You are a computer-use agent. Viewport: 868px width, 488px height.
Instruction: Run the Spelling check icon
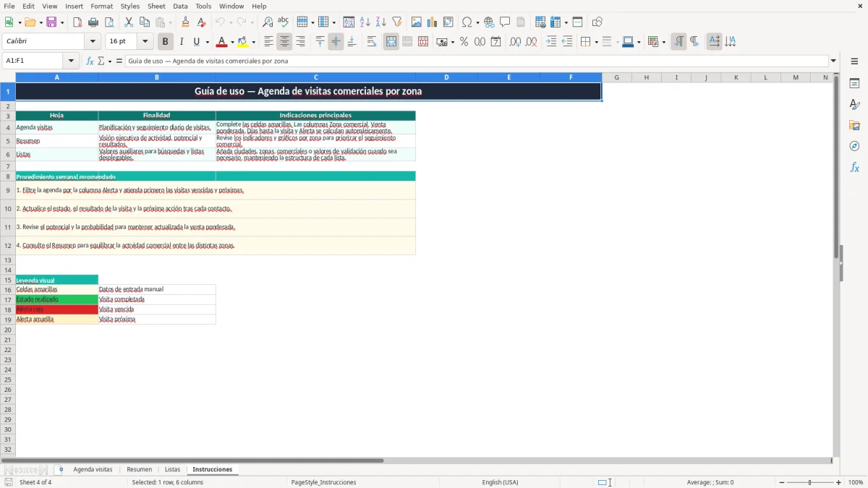point(284,22)
